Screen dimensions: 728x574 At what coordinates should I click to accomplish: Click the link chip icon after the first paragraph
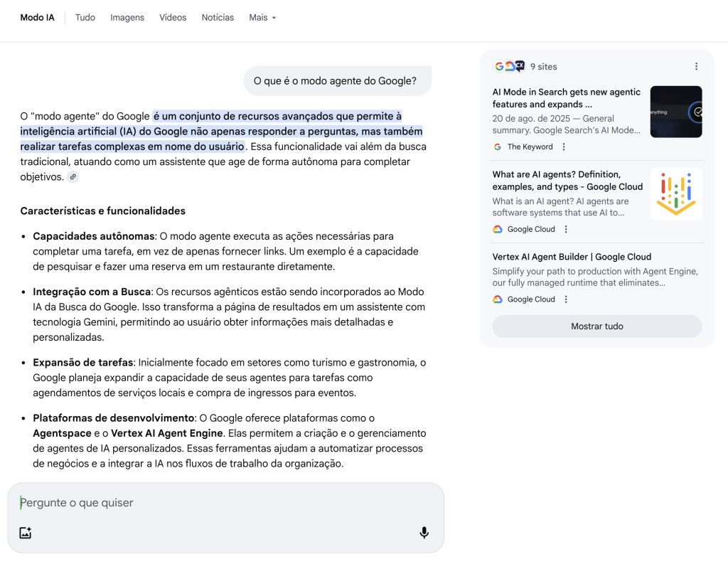point(73,177)
